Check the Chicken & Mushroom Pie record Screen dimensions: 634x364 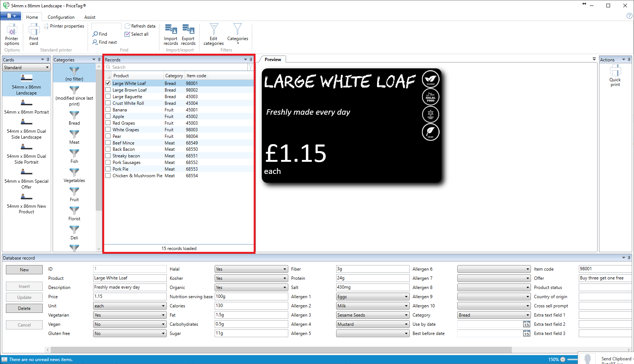[x=108, y=175]
